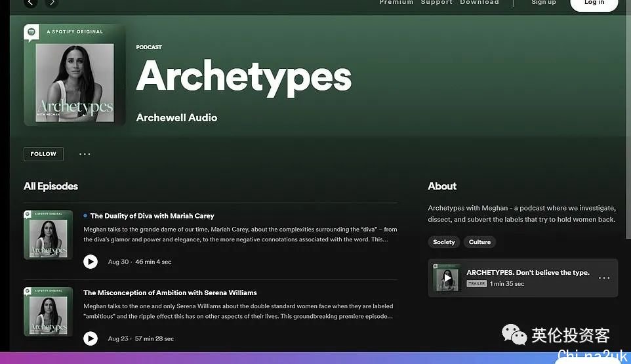The image size is (631, 364).
Task: Open the Download link in top bar
Action: [x=479, y=3]
